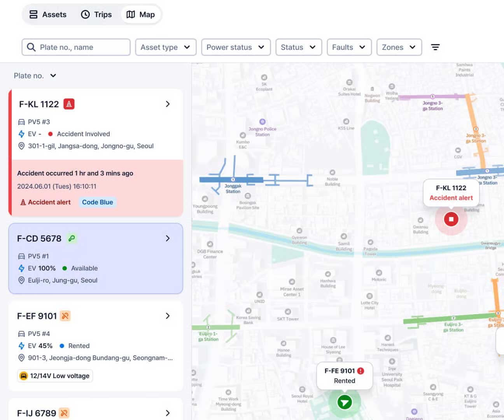Click the orange maintenance icon beside F-EF 9101
The image size is (504, 420).
tap(65, 316)
